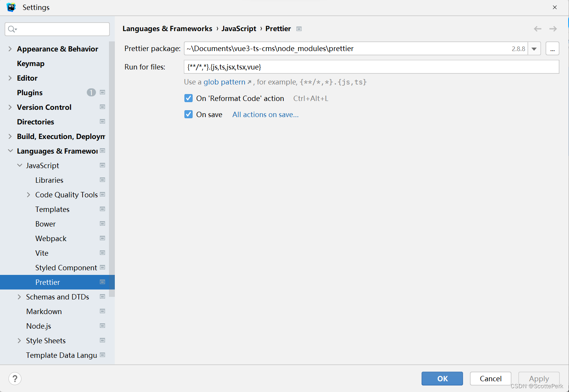Viewport: 569px width, 392px height.
Task: Click project icon beside Languages & Frameworks row
Action: [103, 151]
